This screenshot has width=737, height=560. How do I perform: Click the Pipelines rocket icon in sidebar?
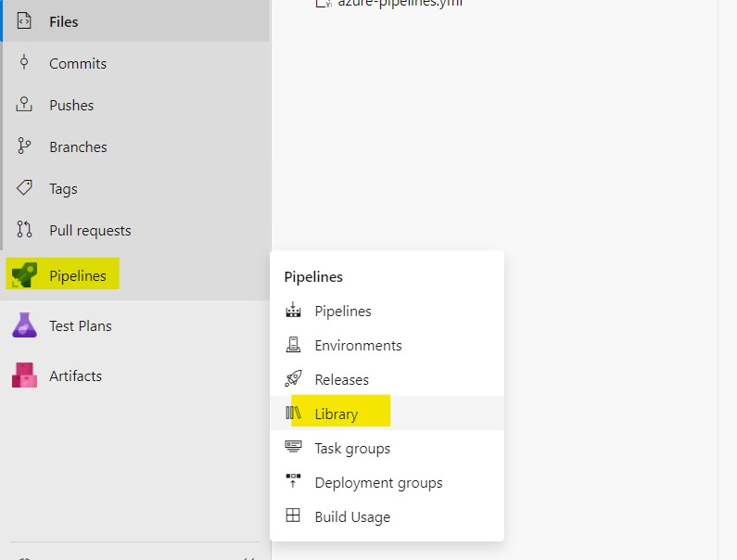pos(24,275)
